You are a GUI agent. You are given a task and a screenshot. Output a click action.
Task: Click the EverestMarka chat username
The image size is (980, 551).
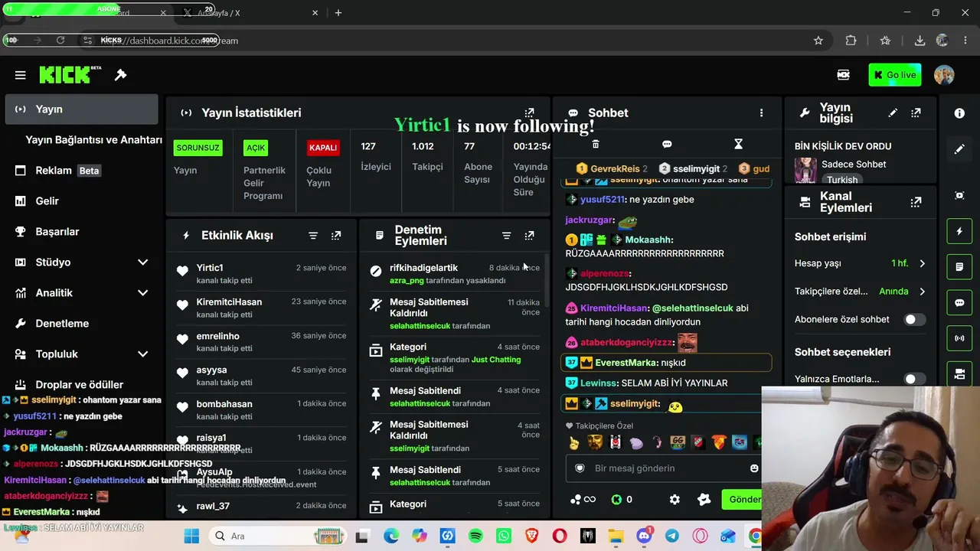coord(626,363)
